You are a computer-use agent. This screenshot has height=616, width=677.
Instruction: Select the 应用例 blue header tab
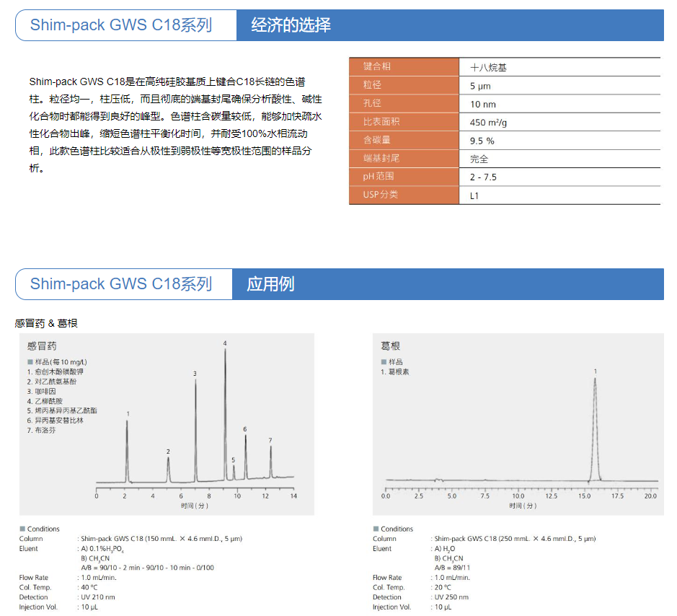click(x=270, y=283)
